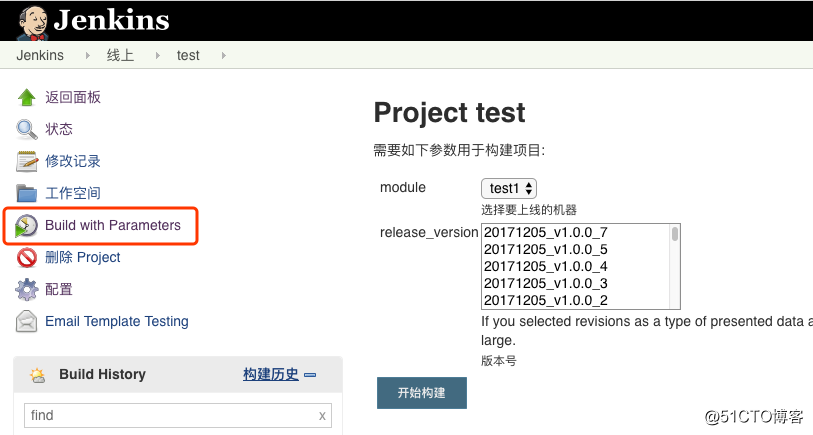
Task: Click the red prohibited 删除 Project icon
Action: pyautogui.click(x=26, y=258)
